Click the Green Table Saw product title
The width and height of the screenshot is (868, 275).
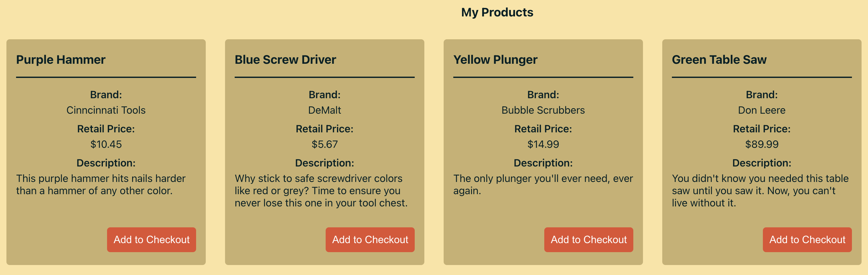tap(719, 59)
